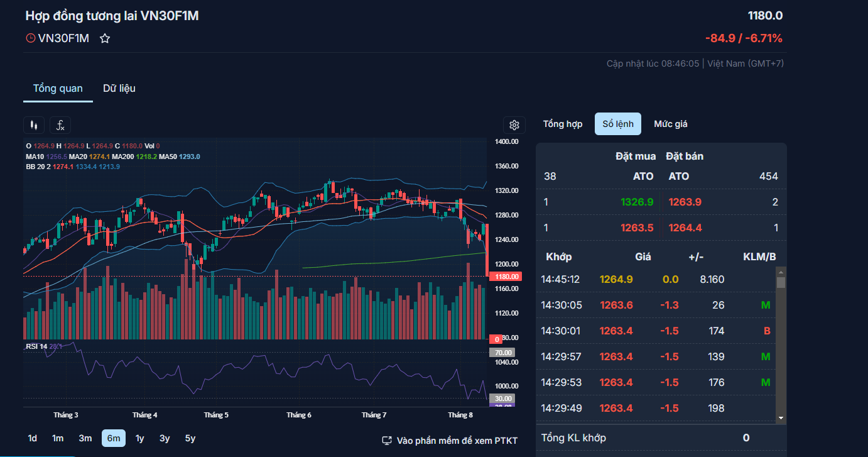Switch chart range to 1y
This screenshot has height=457, width=868.
[139, 438]
